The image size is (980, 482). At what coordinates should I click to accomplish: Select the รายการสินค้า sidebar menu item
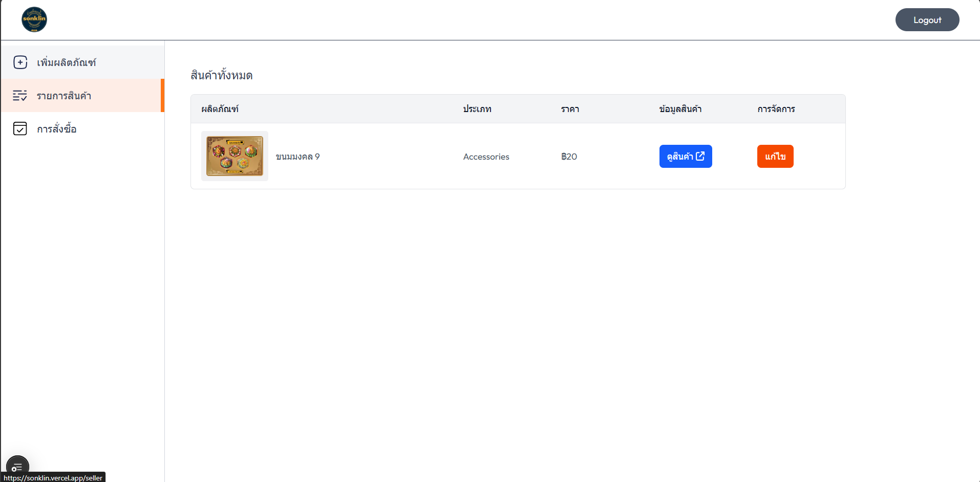[64, 96]
